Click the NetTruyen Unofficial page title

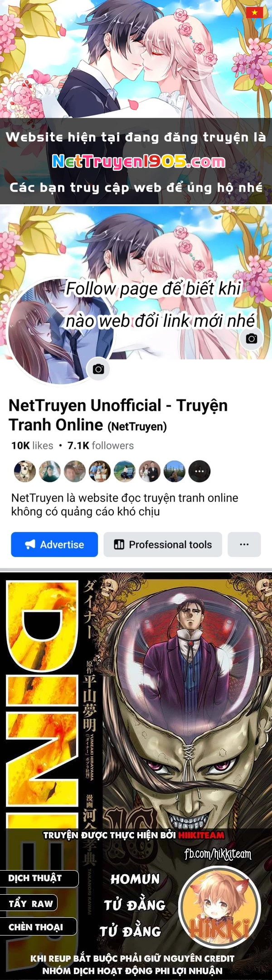pyautogui.click(x=118, y=415)
